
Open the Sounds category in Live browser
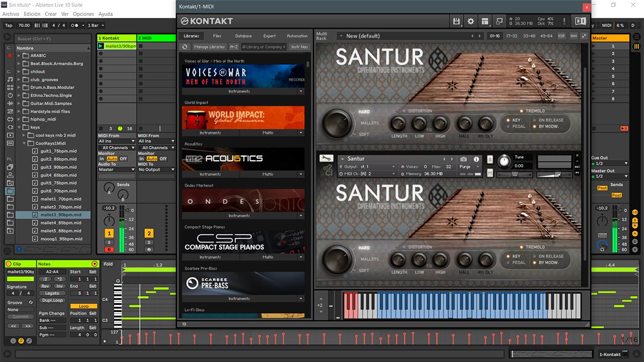click(x=10, y=79)
